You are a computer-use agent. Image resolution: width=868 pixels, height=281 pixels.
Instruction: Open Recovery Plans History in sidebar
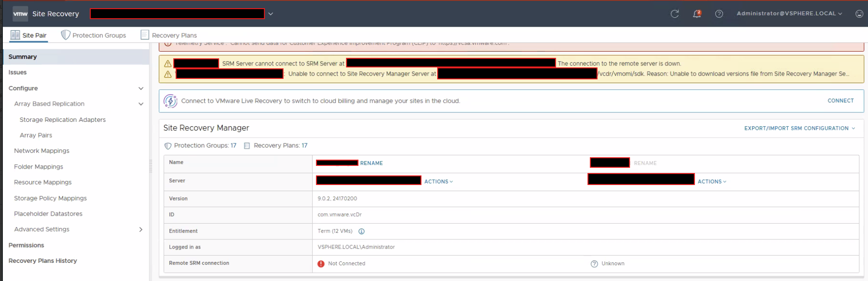[x=42, y=260]
